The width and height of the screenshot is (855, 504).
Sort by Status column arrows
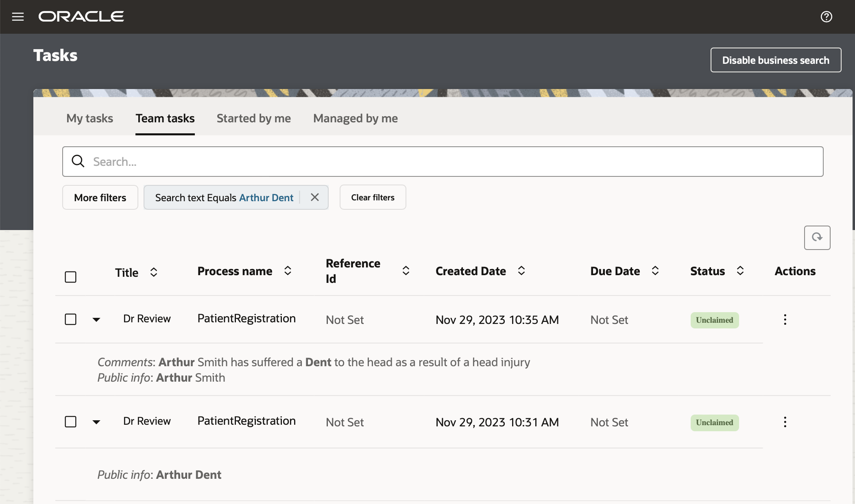pyautogui.click(x=740, y=271)
